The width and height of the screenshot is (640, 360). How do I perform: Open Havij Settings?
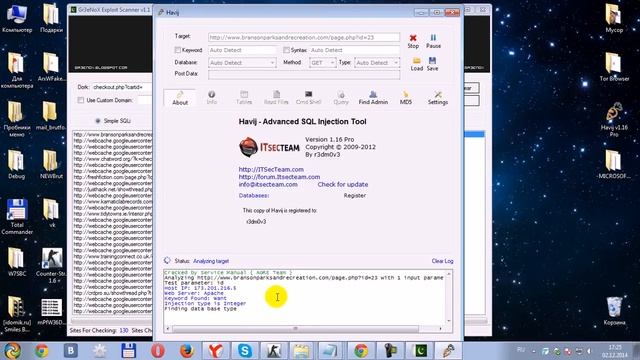click(438, 98)
